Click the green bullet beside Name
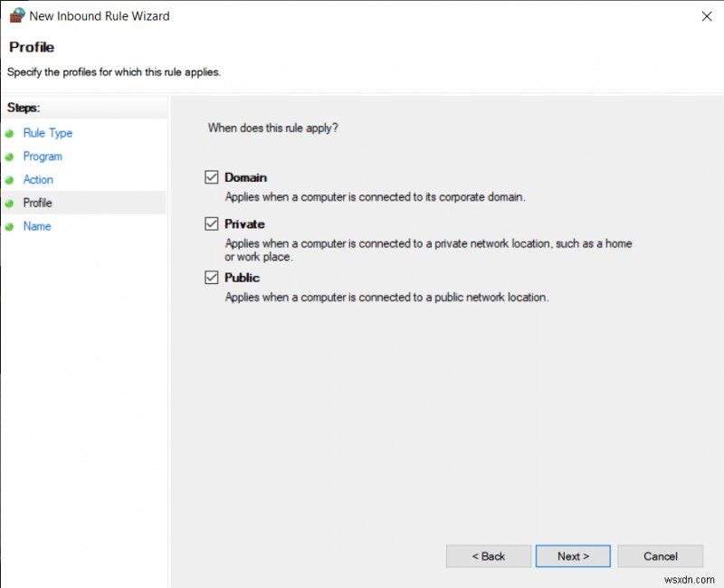The height and width of the screenshot is (588, 724). [9, 227]
